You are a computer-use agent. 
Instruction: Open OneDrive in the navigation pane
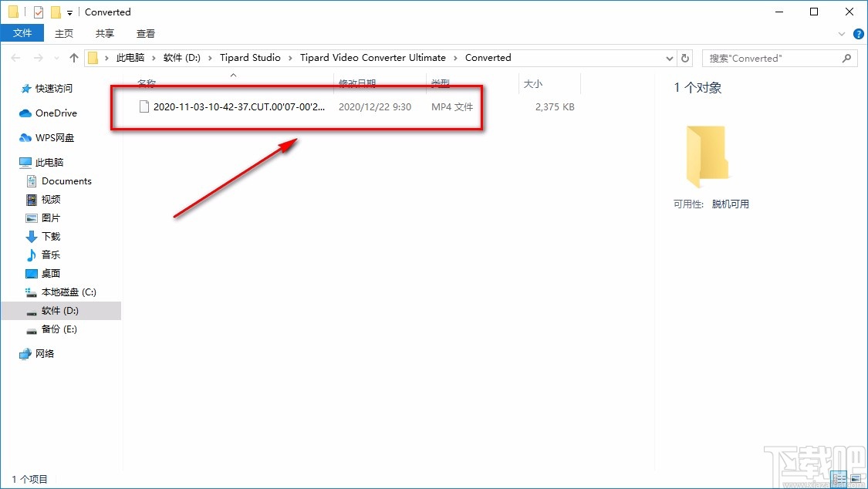pyautogui.click(x=54, y=113)
